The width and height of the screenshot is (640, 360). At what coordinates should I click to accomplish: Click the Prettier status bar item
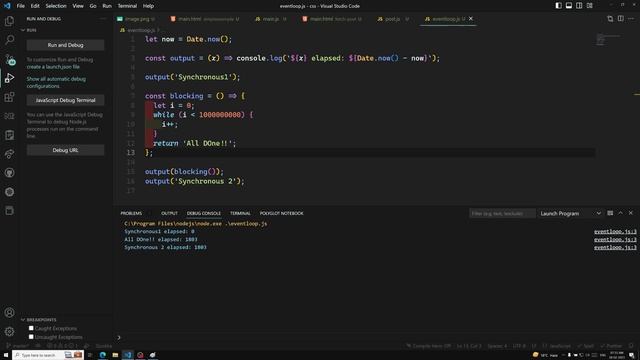coord(611,346)
